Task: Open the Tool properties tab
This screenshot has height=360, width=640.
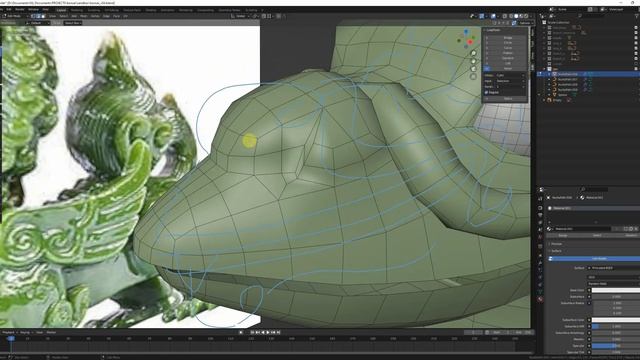Action: [x=540, y=199]
